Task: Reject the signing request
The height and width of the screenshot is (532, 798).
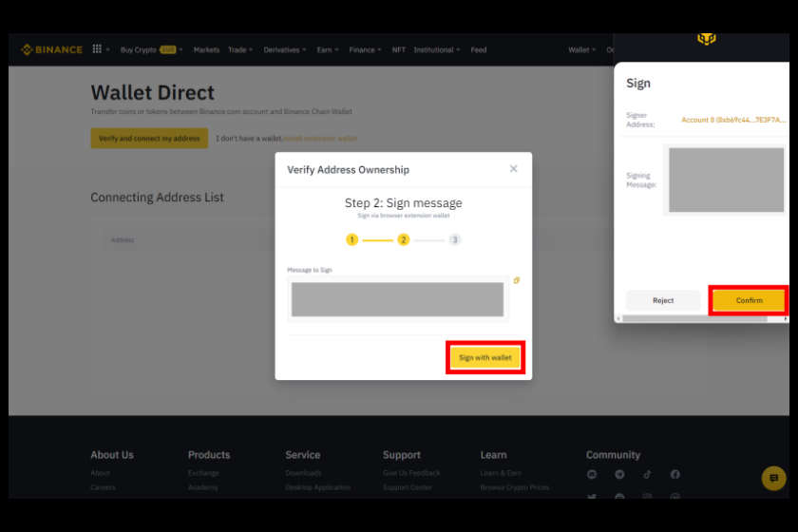Action: (663, 300)
